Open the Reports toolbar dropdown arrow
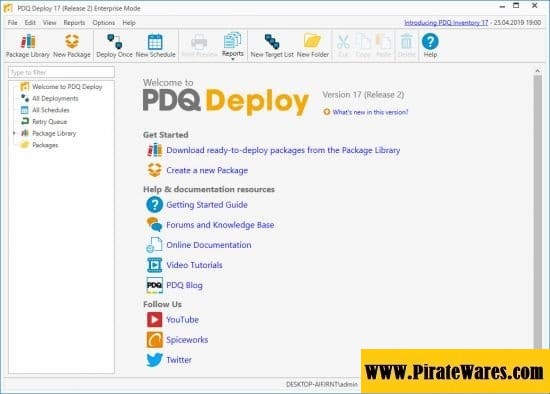The height and width of the screenshot is (394, 550). point(233,59)
